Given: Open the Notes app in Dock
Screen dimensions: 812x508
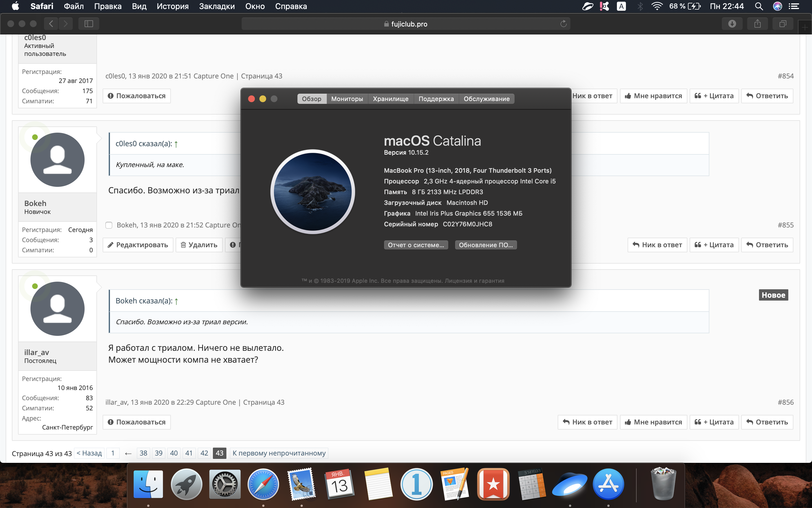Looking at the screenshot, I should click(x=378, y=485).
